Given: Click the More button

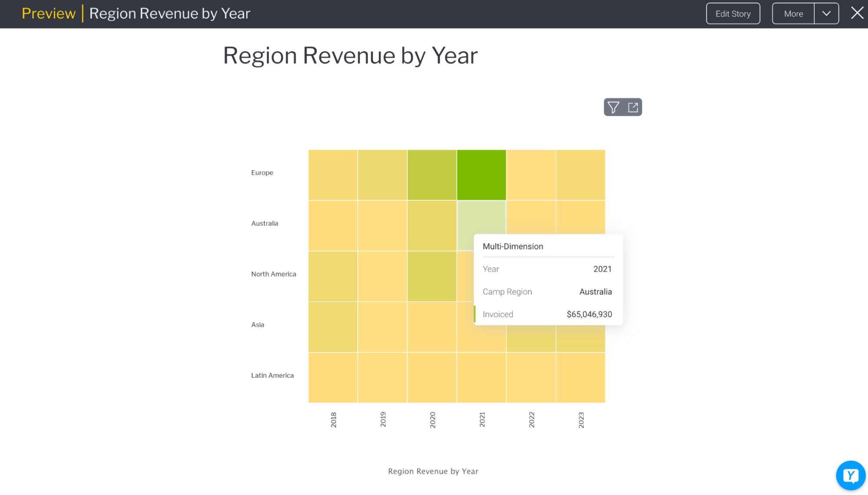Looking at the screenshot, I should click(x=793, y=13).
